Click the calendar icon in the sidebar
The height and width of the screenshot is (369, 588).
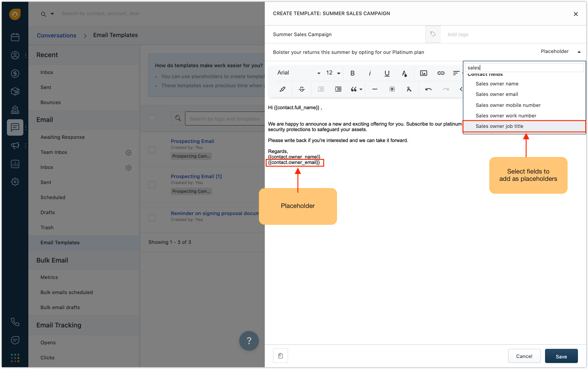15,37
